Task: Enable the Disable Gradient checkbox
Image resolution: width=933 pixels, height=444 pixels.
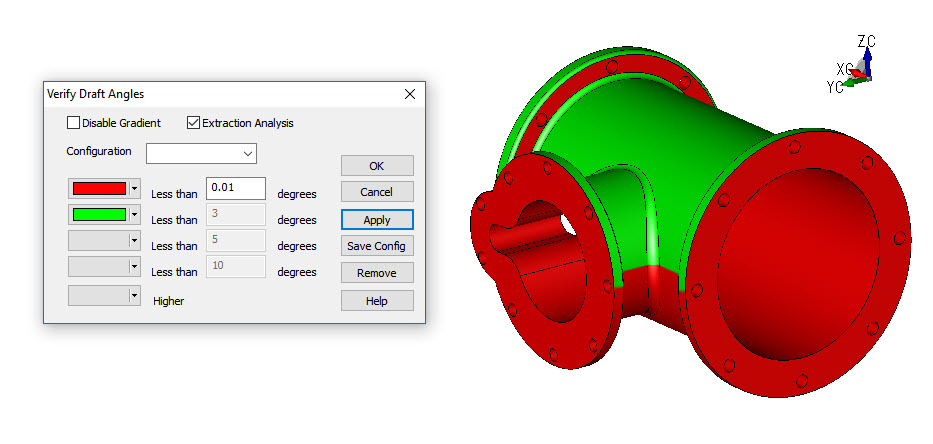Action: point(74,123)
